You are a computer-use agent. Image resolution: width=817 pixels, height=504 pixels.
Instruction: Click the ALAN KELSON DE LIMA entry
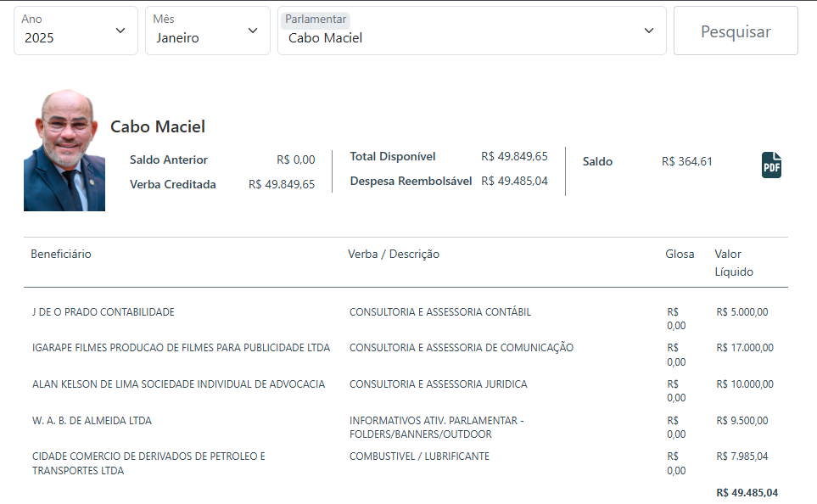pyautogui.click(x=178, y=384)
